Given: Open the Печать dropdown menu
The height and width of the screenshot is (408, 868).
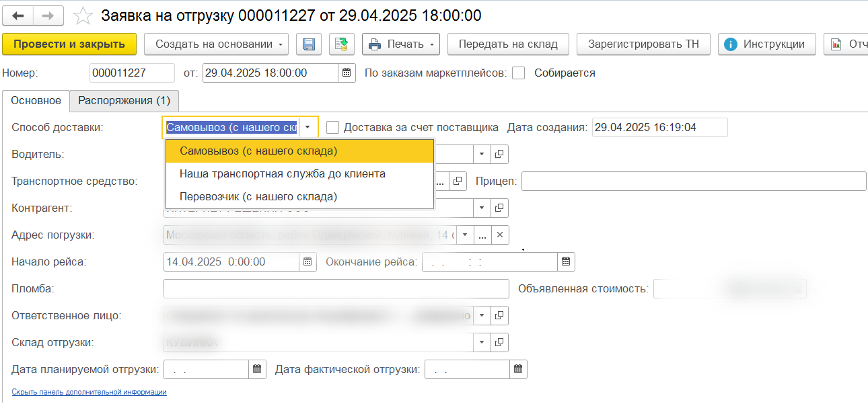Looking at the screenshot, I should tap(401, 44).
